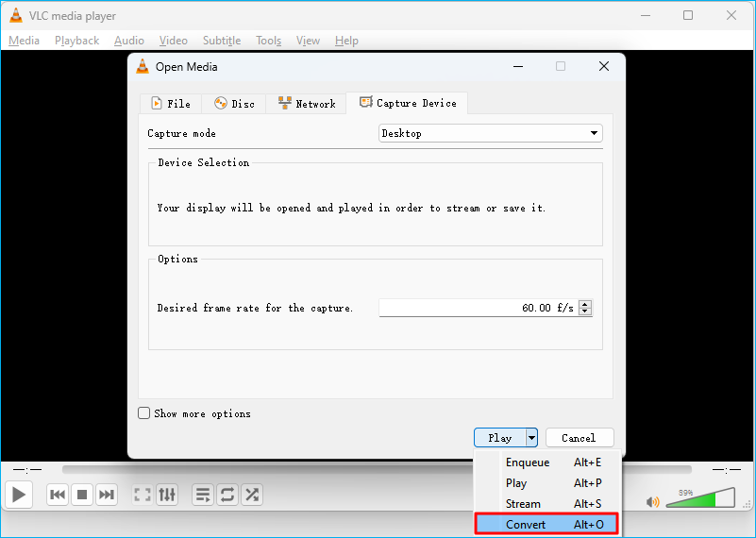The height and width of the screenshot is (538, 756).
Task: Minimize the VLC media player window
Action: [x=646, y=15]
